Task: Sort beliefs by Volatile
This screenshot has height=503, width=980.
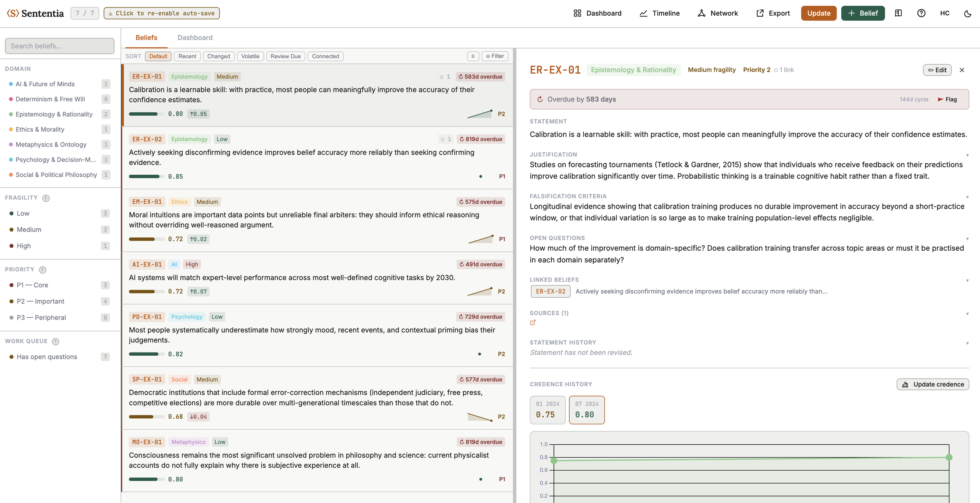Action: (250, 56)
